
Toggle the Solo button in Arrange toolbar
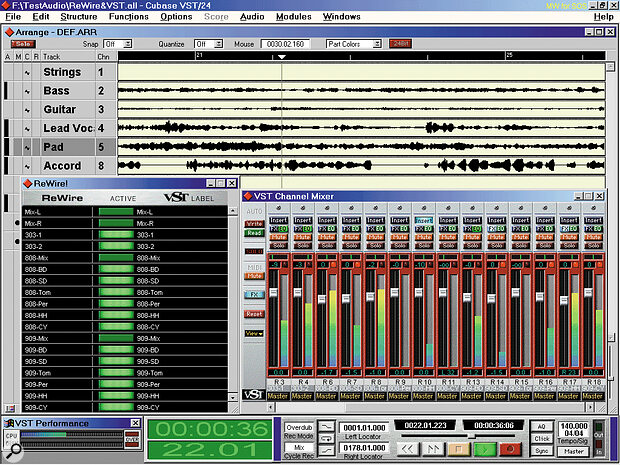coord(23,44)
